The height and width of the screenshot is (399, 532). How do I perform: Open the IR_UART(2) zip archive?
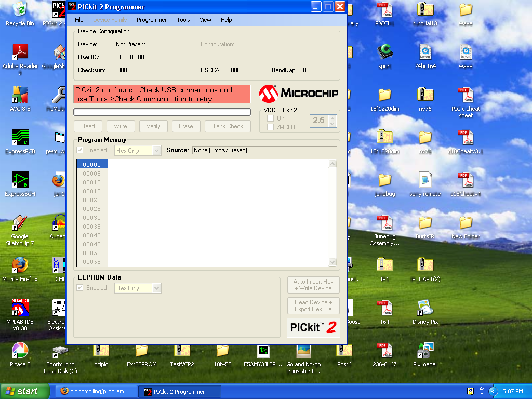[425, 270]
